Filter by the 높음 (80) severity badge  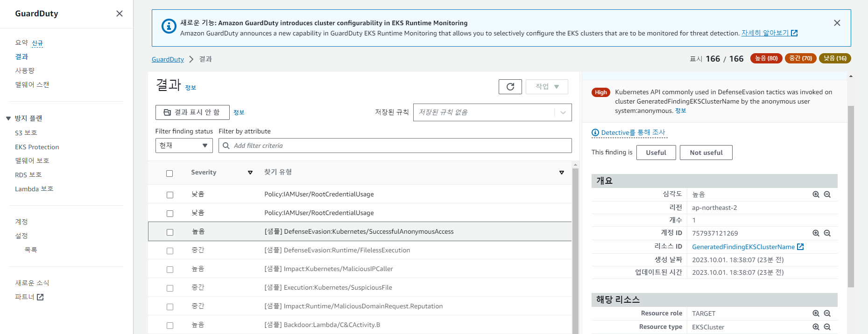(766, 58)
